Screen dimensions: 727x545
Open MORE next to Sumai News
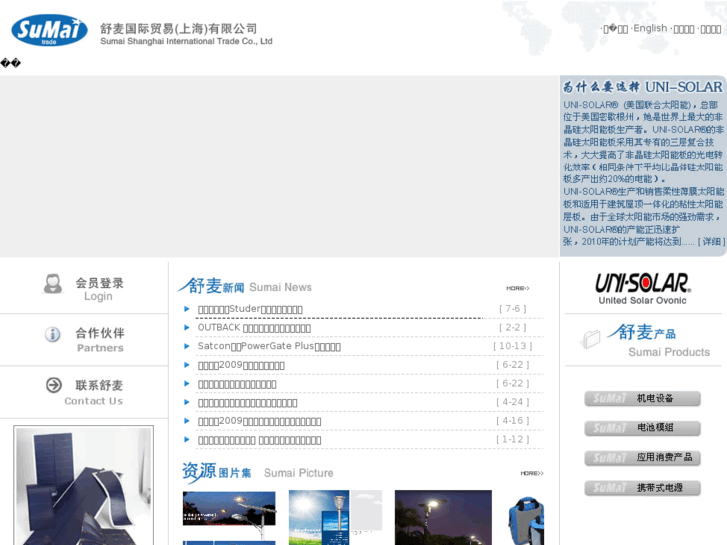pos(517,288)
